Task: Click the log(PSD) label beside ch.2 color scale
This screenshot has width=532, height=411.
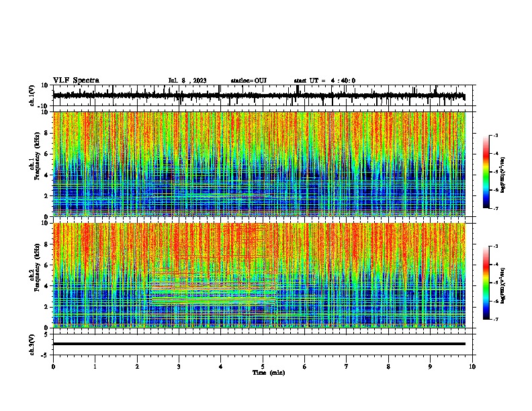Action: (503, 286)
